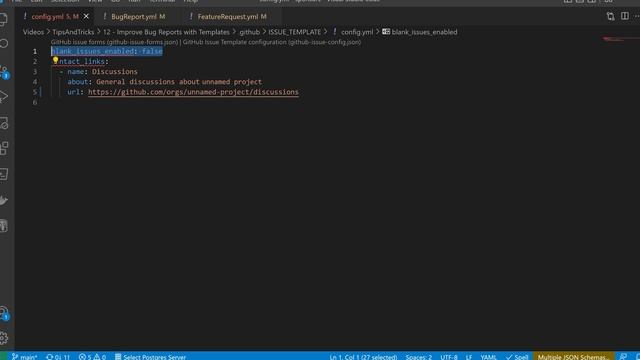
Task: Click the lightbulb code action on line 2
Action: coord(56,60)
